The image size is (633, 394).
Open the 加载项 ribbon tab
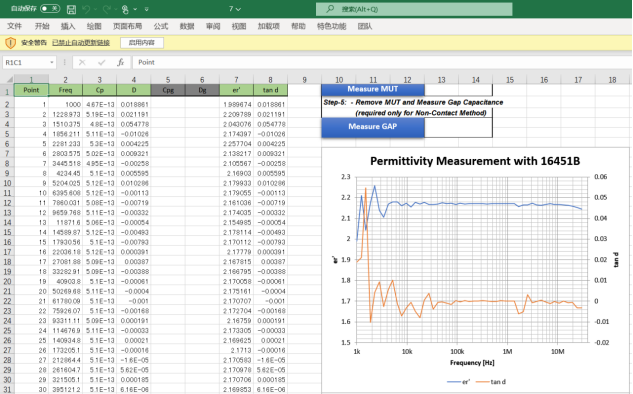click(x=268, y=26)
